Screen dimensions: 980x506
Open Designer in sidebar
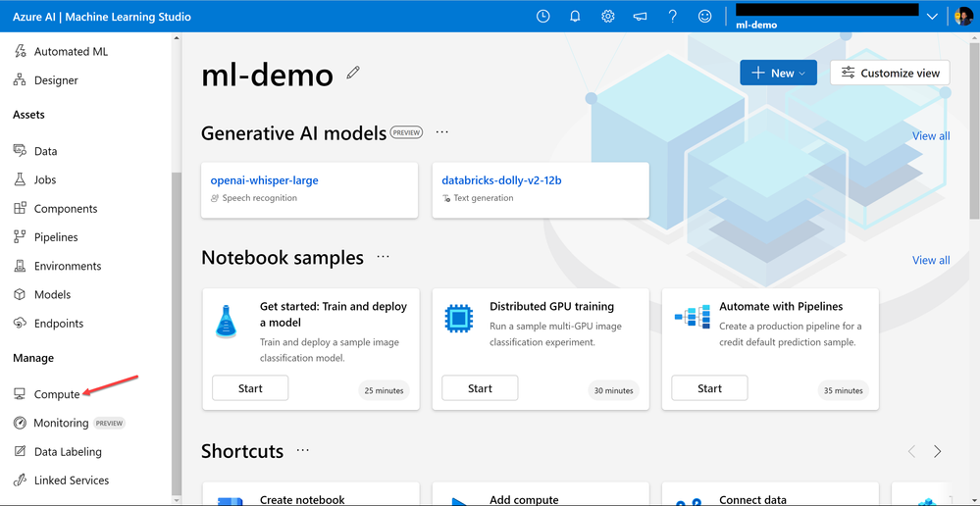[x=56, y=80]
